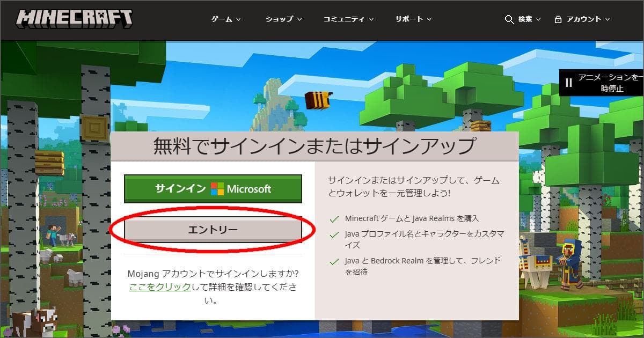644x338 pixels.
Task: Open the コミュニティ menu
Action: coord(349,19)
